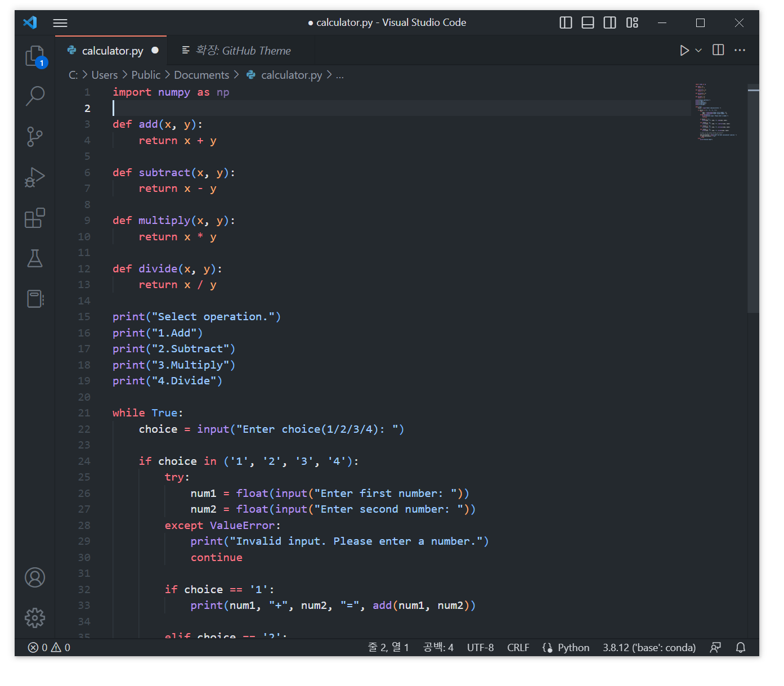Screen dimensions: 784x686
Task: Click the 'def divide(x, y):' line
Action: coord(167,269)
